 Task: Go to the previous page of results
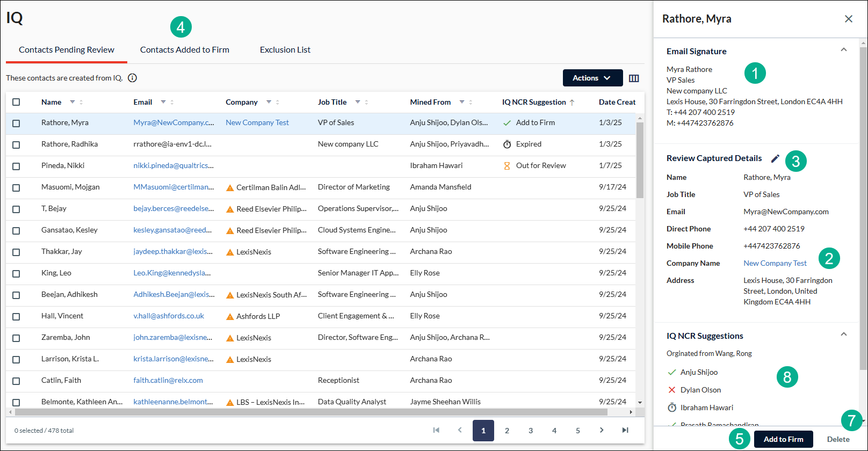(x=460, y=430)
